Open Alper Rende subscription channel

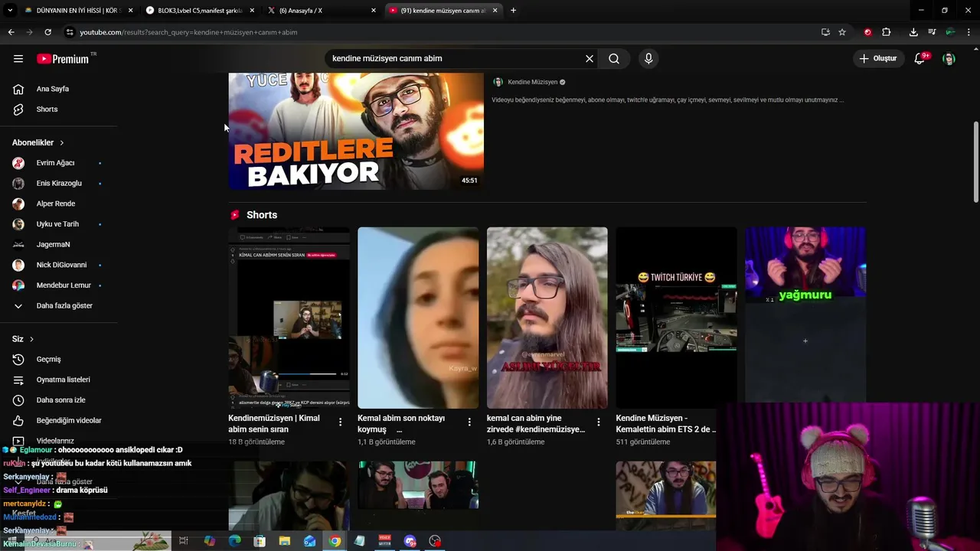point(55,204)
